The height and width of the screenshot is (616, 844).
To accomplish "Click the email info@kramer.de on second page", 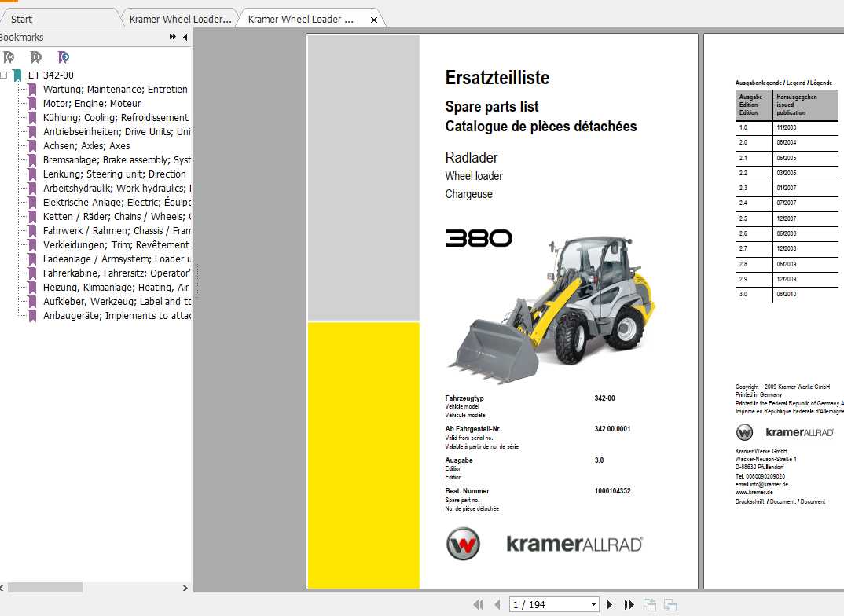I will coord(761,484).
